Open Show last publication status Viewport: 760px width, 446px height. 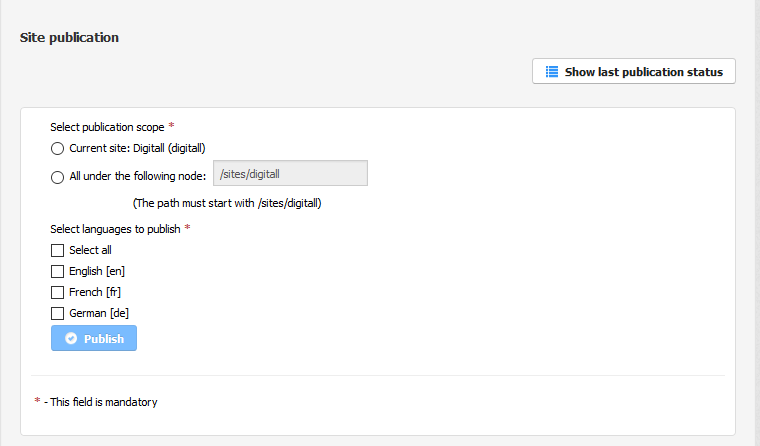pos(643,72)
